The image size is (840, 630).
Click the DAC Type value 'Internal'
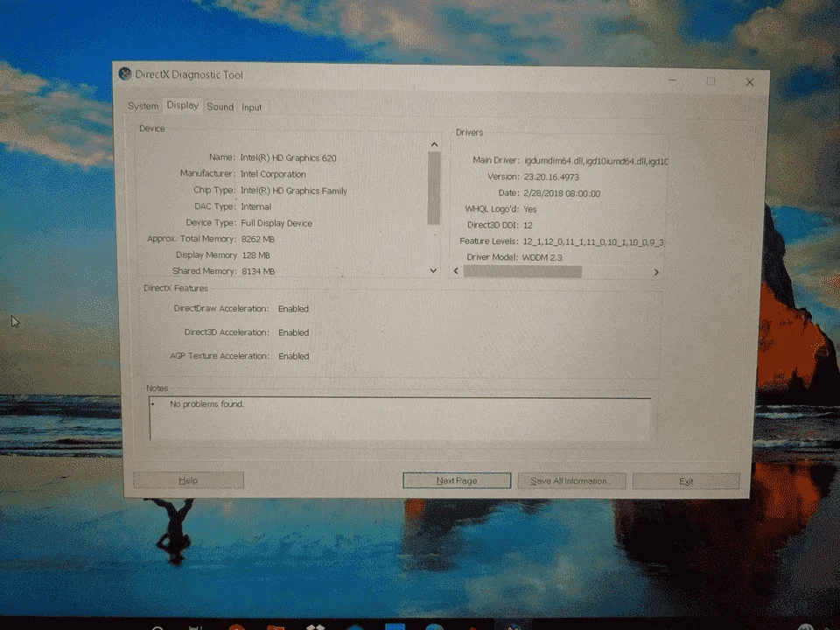tap(256, 206)
